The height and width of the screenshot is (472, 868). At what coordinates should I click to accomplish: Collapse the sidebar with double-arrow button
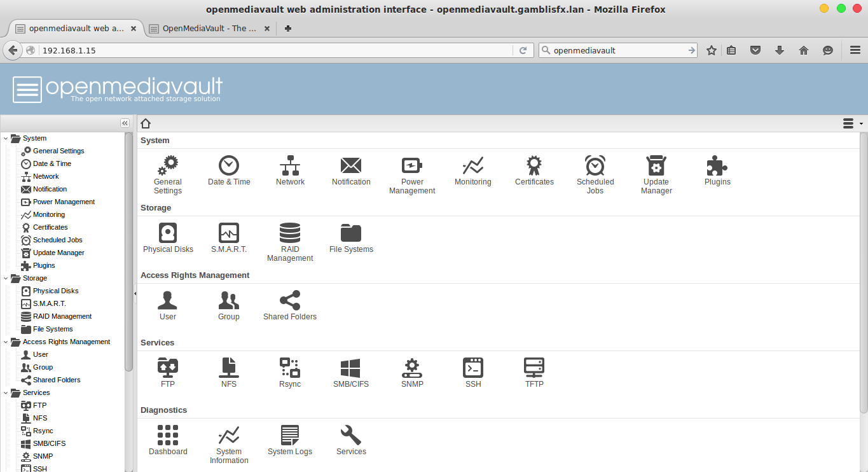pyautogui.click(x=125, y=123)
